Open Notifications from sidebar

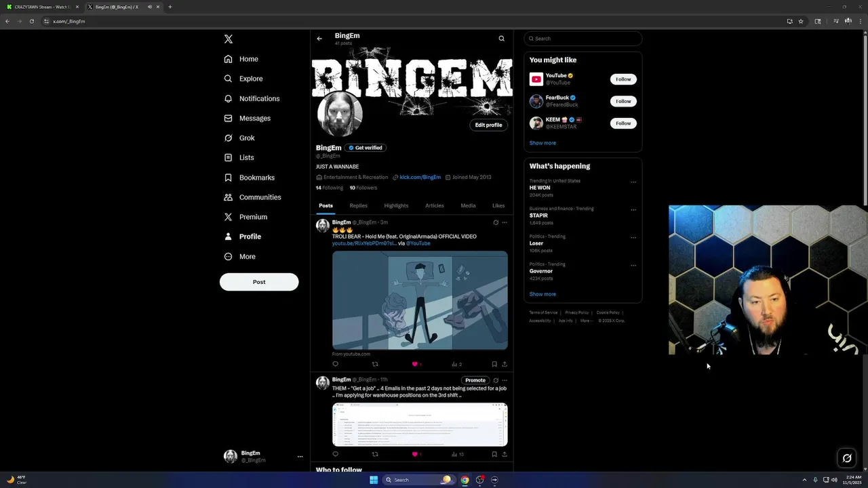pyautogui.click(x=252, y=98)
